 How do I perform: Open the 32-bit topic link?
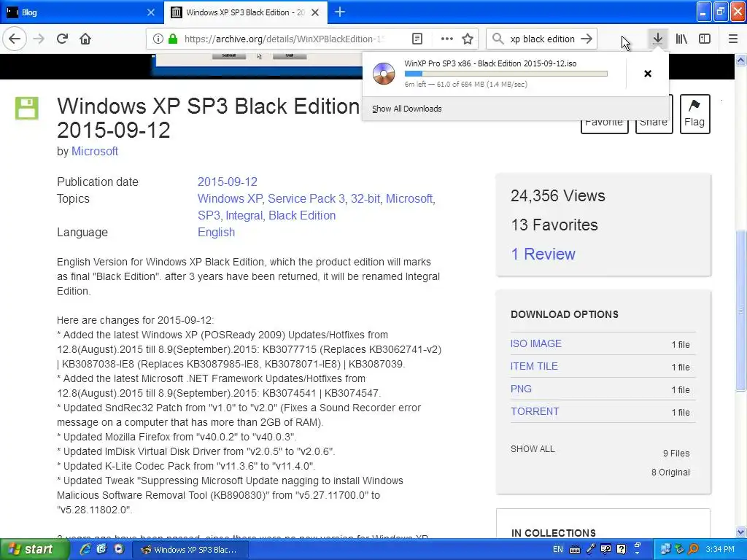(365, 198)
